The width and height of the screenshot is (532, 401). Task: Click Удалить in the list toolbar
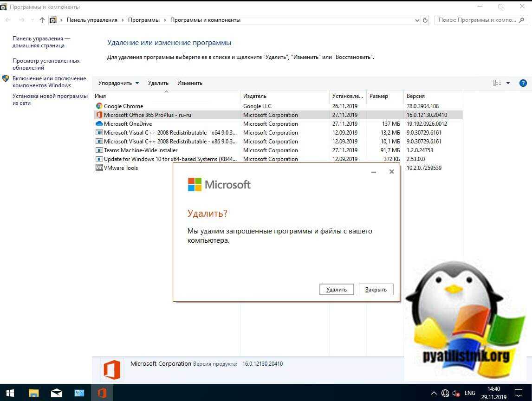point(158,83)
